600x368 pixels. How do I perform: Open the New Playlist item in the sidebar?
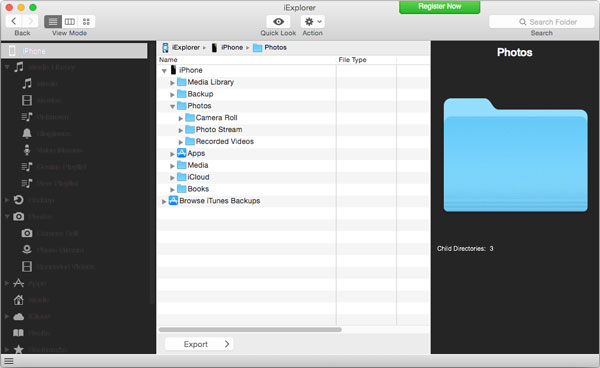pyautogui.click(x=50, y=183)
